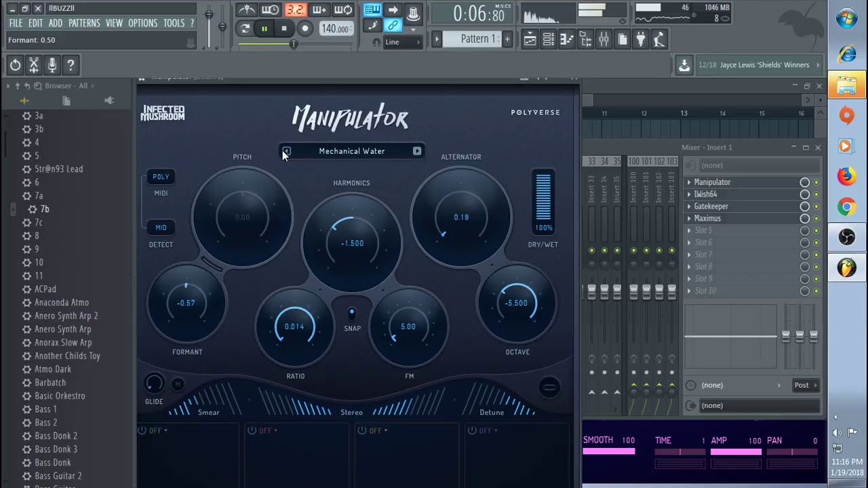Toggle Manipulator slot enable light in mixer
The width and height of the screenshot is (868, 488).
click(816, 182)
